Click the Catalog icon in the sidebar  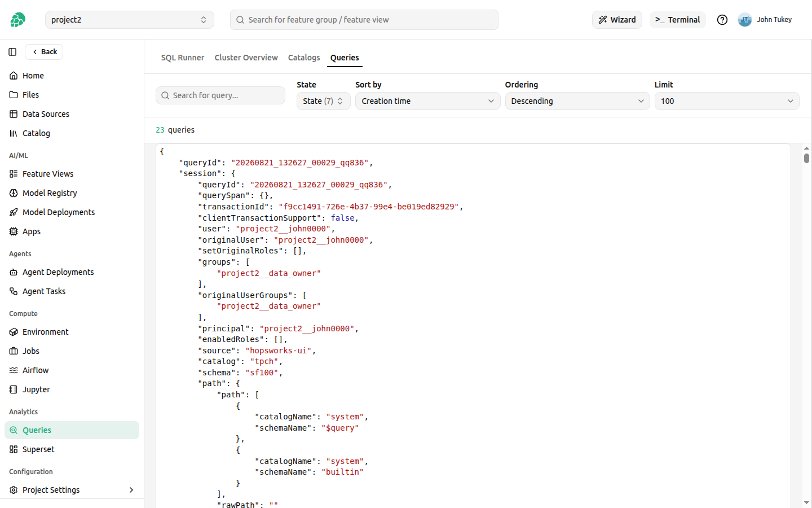[x=14, y=133]
